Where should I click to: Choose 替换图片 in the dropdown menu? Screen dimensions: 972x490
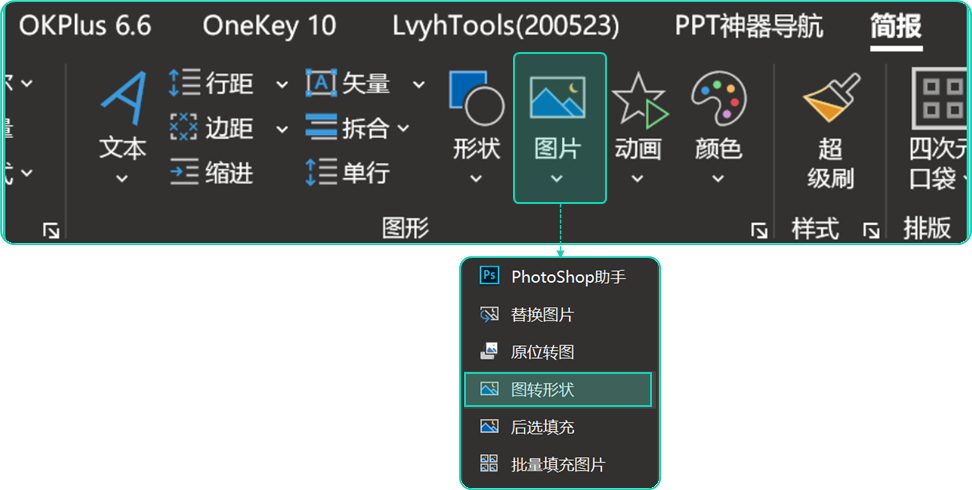[542, 315]
